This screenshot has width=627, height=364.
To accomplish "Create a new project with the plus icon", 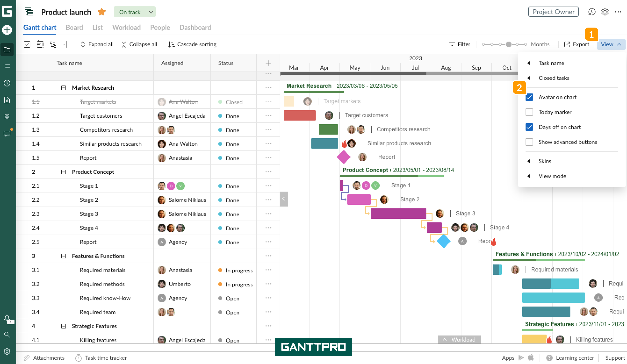I will point(7,30).
